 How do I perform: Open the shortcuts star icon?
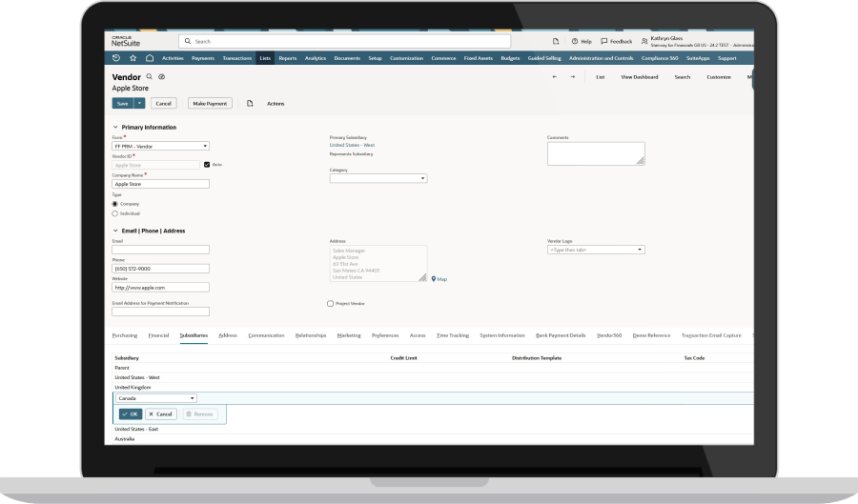click(x=133, y=58)
